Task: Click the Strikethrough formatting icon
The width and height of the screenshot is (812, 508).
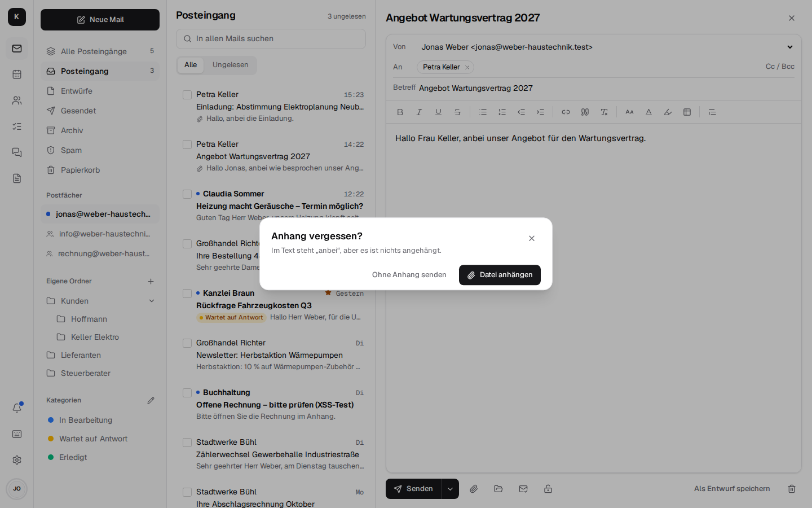Action: coord(457,112)
